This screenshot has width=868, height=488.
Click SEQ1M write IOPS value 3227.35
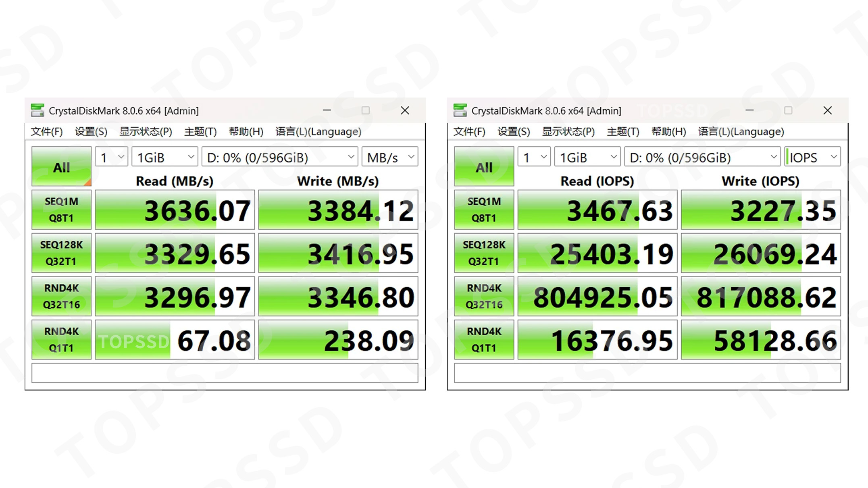[761, 210]
